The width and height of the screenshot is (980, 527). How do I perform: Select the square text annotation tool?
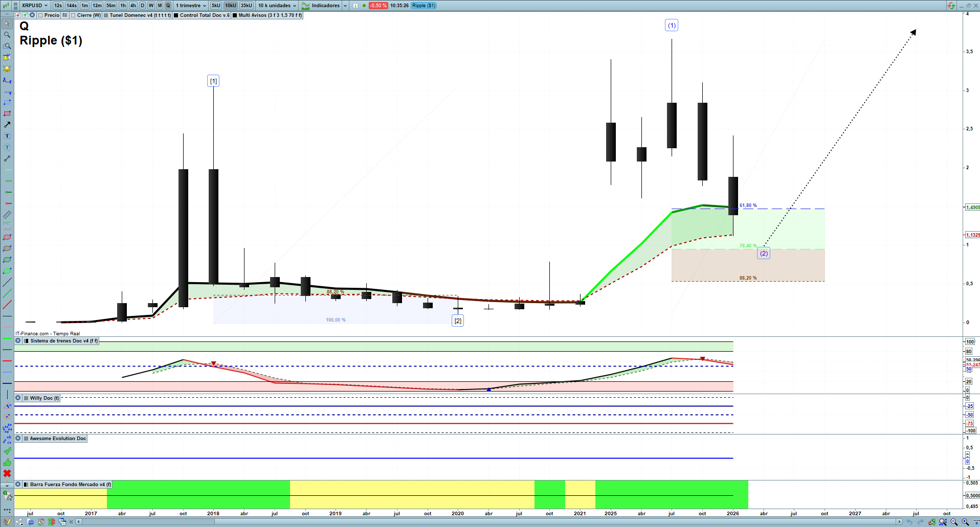[x=7, y=136]
